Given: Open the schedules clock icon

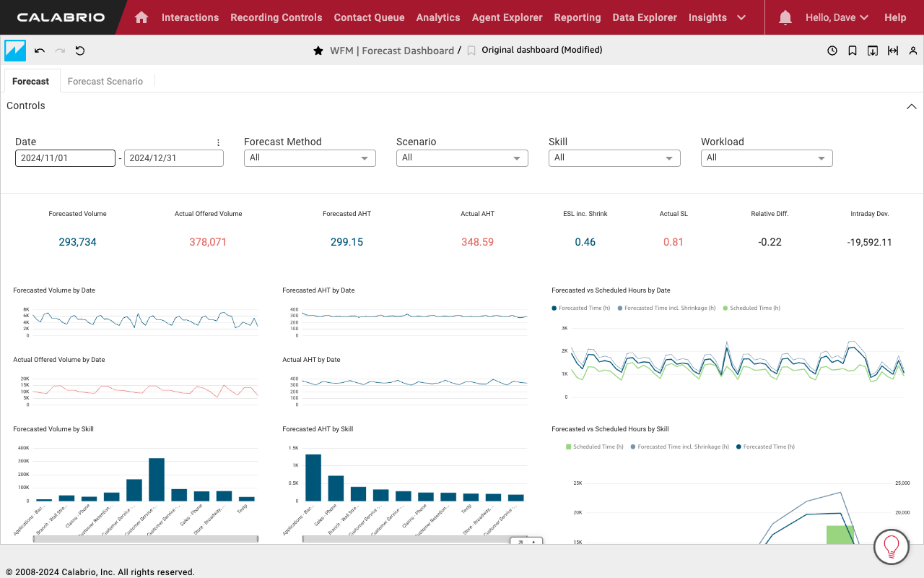Looking at the screenshot, I should [x=832, y=51].
